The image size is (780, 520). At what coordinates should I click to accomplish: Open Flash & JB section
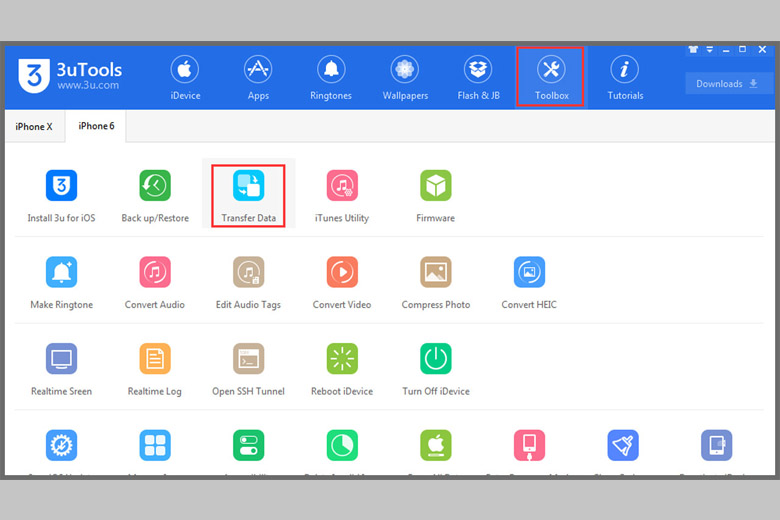pyautogui.click(x=478, y=78)
